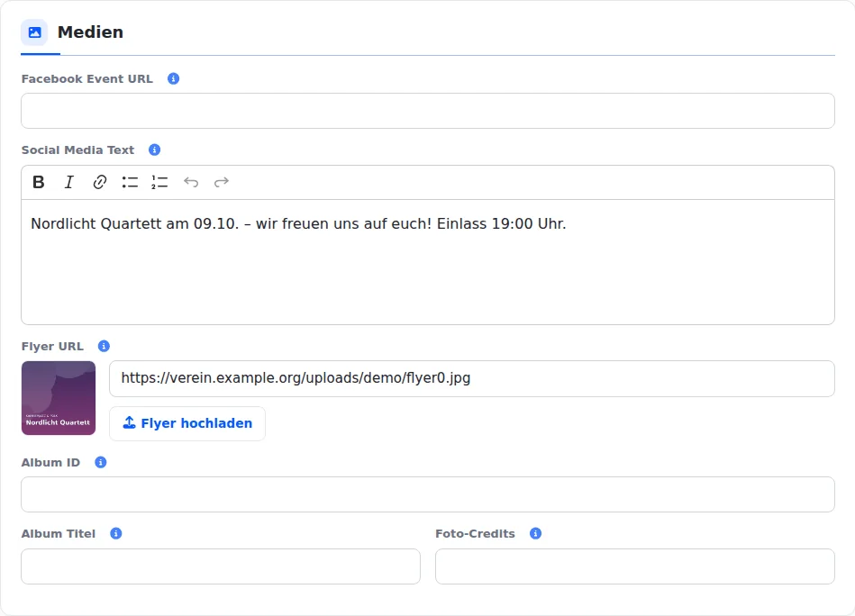This screenshot has width=855, height=616.
Task: Click the Medien section image icon
Action: 34,32
